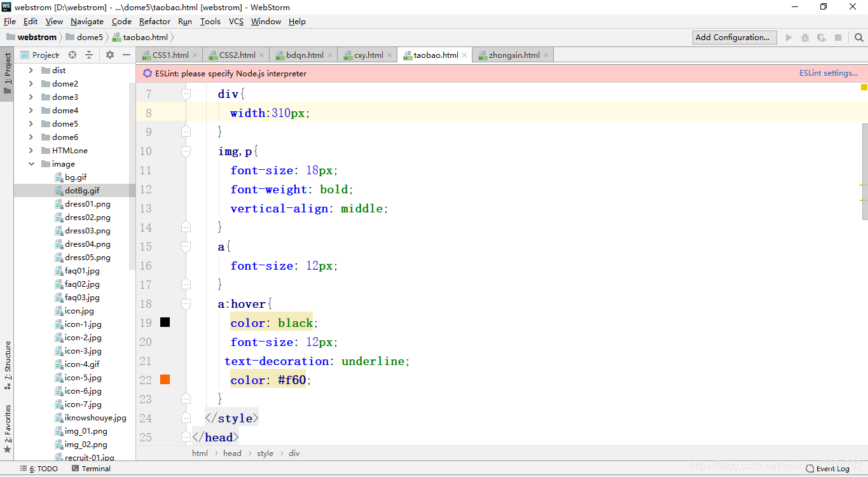This screenshot has height=477, width=868.
Task: Open the VCS menu
Action: [236, 22]
